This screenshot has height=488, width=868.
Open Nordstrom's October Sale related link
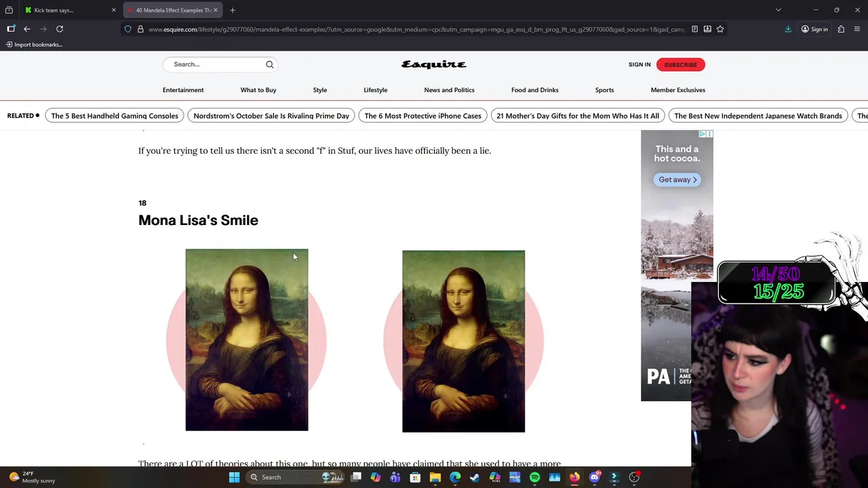point(271,116)
